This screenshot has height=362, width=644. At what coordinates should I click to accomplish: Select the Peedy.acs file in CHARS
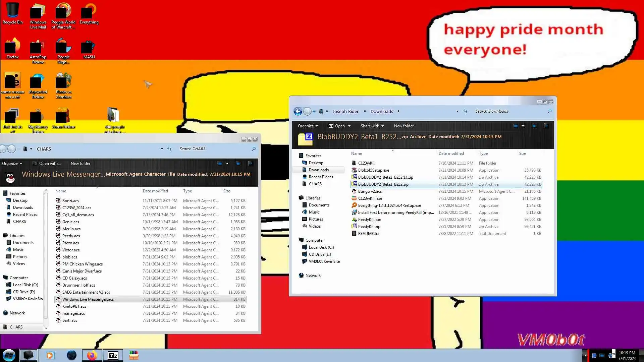(71, 236)
